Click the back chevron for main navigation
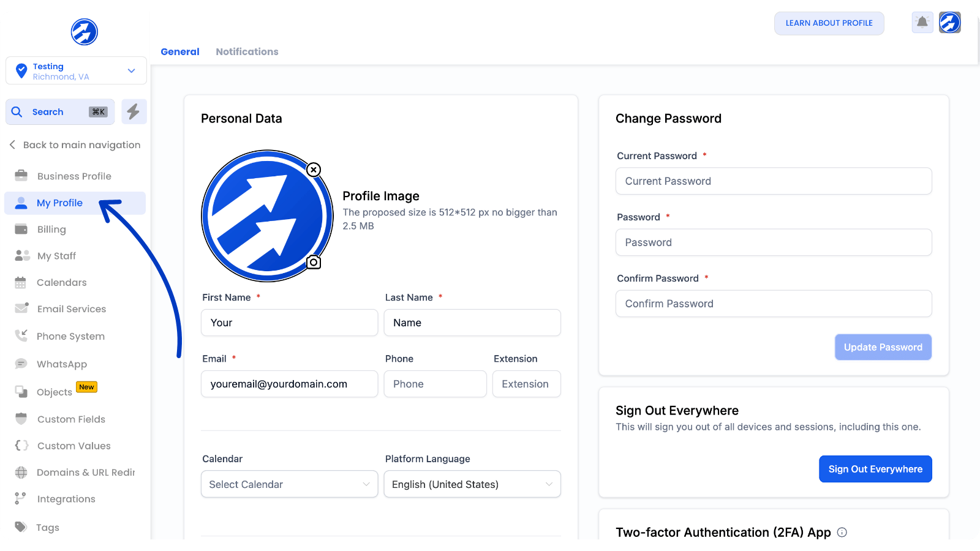Screen dimensions: 980x551 point(12,144)
